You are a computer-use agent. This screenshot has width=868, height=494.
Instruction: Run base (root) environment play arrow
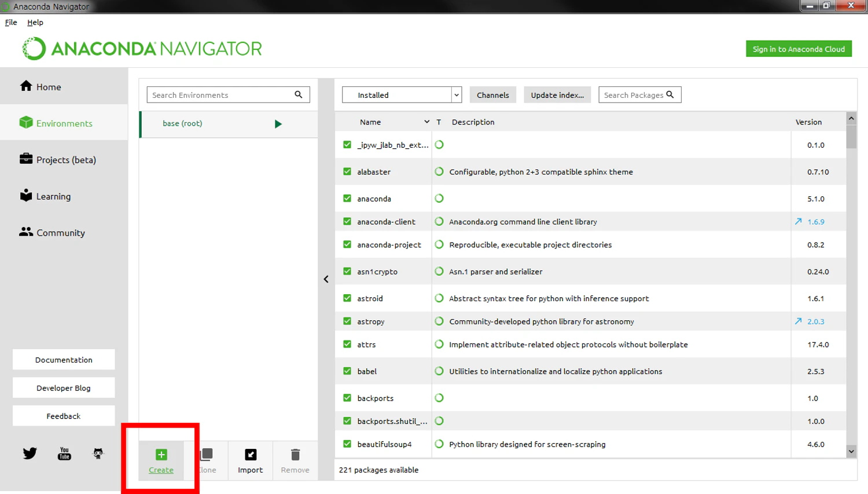tap(278, 124)
